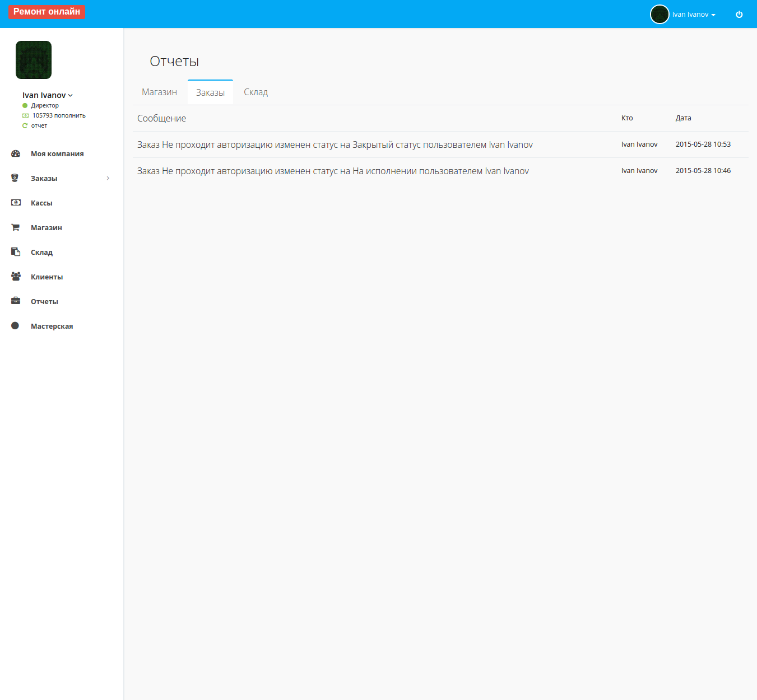The image size is (757, 700).
Task: Navigate to Склад in the sidebar
Action: pos(41,253)
